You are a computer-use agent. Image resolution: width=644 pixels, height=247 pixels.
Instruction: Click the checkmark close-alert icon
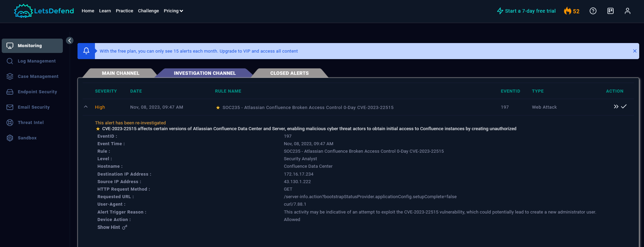624,107
